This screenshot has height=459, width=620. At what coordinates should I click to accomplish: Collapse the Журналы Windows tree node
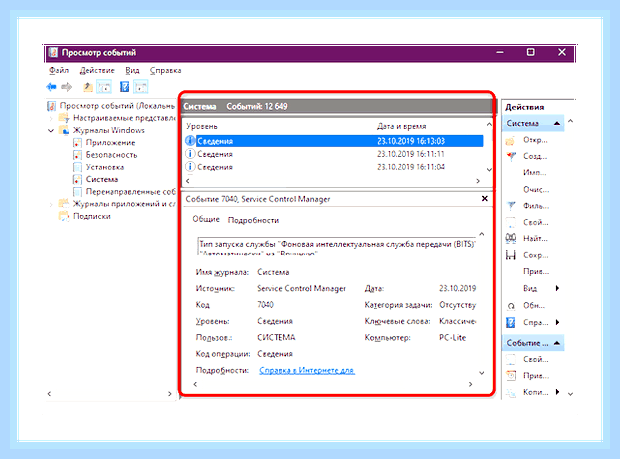pos(51,130)
